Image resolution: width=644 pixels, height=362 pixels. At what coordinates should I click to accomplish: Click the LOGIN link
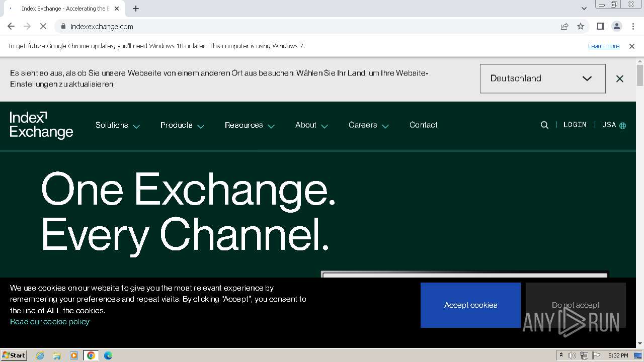(575, 125)
